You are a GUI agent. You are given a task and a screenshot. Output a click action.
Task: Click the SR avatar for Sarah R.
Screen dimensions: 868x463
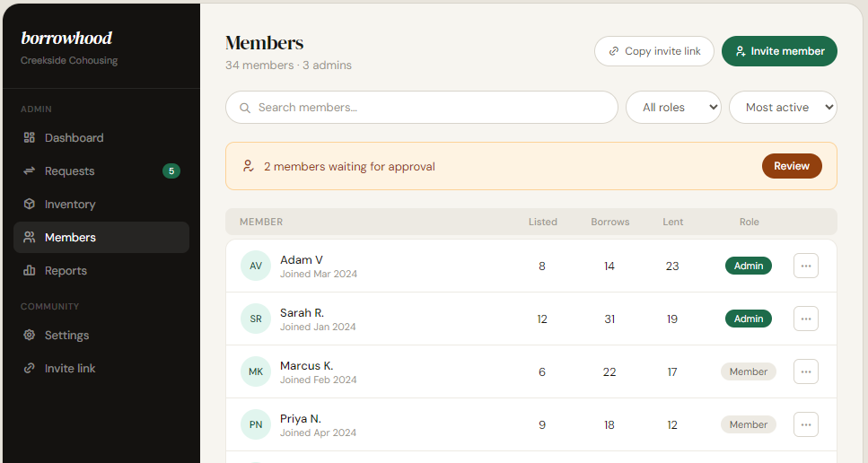point(256,319)
